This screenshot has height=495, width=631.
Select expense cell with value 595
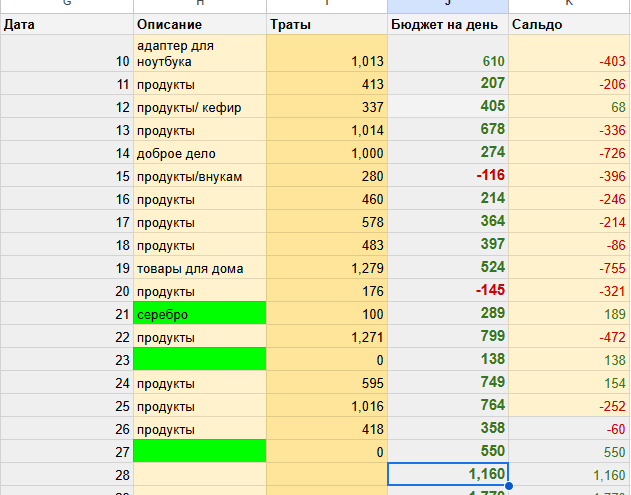(327, 382)
